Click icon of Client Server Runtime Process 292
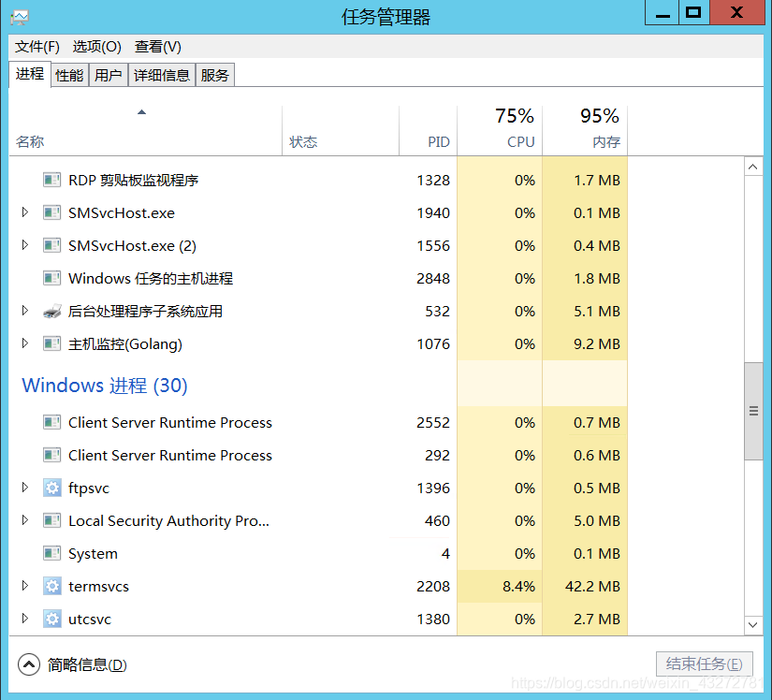772x700 pixels. [x=51, y=456]
